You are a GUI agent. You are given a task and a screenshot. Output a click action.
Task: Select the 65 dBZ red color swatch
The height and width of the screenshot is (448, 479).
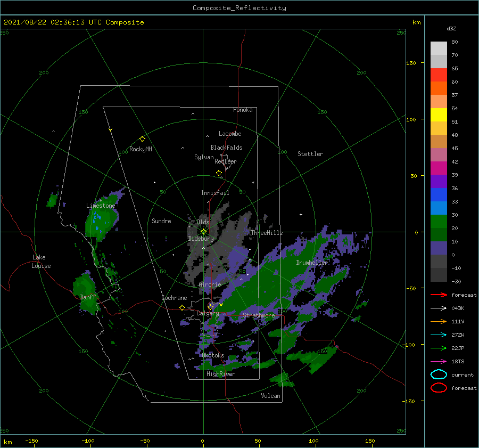pos(439,75)
